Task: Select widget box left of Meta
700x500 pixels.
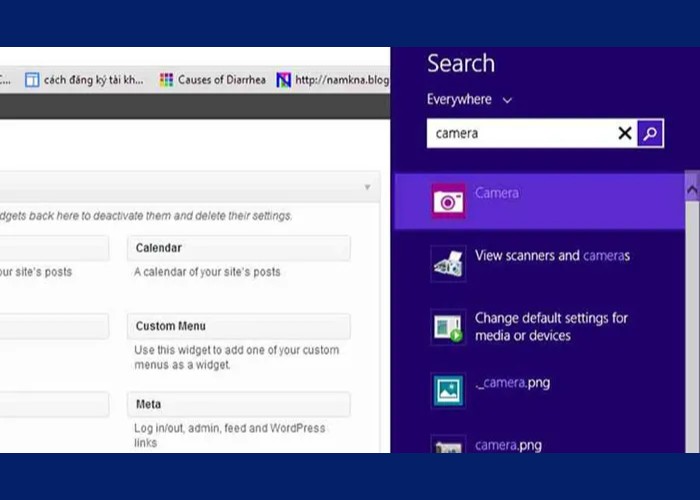Action: tap(54, 404)
